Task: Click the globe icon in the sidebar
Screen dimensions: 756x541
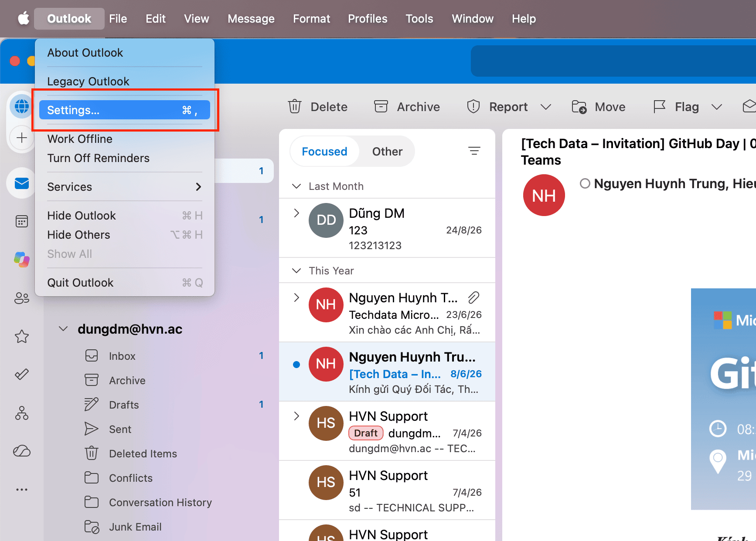Action: coord(22,106)
